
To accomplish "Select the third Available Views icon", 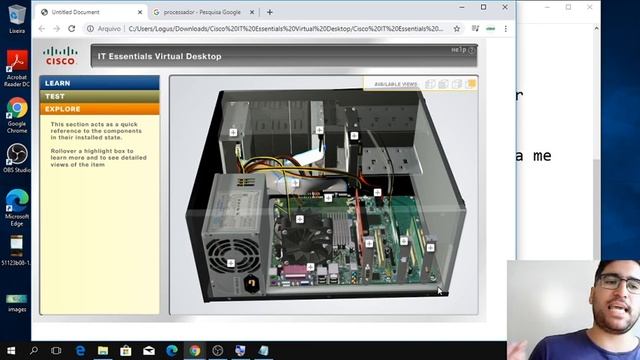I will coord(457,84).
